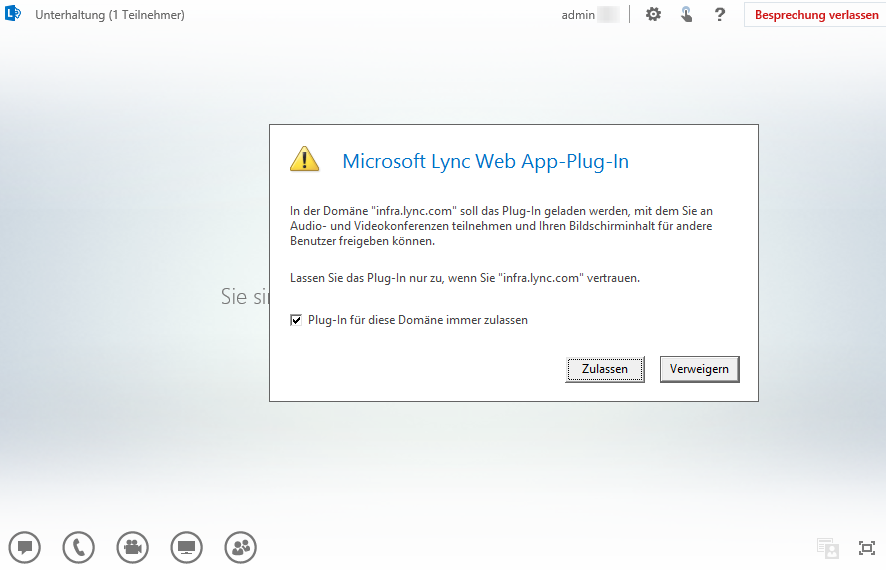Click the touch mode hand icon
The image size is (886, 570).
[686, 15]
